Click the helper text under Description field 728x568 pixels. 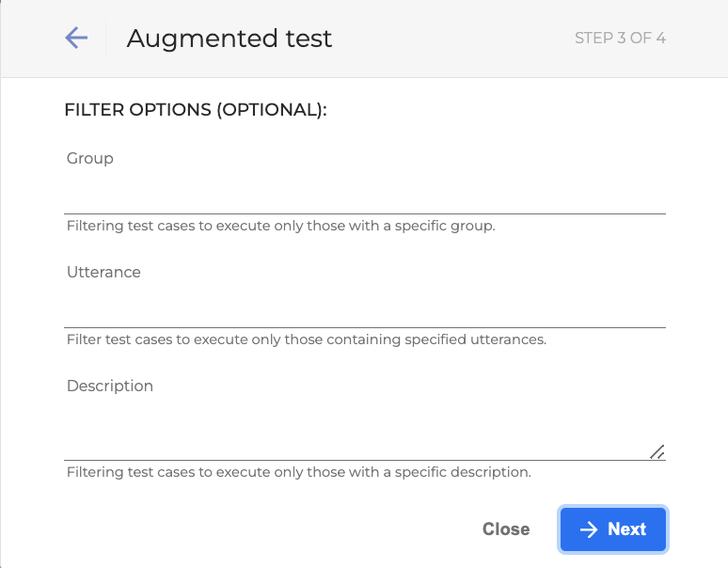pyautogui.click(x=298, y=472)
